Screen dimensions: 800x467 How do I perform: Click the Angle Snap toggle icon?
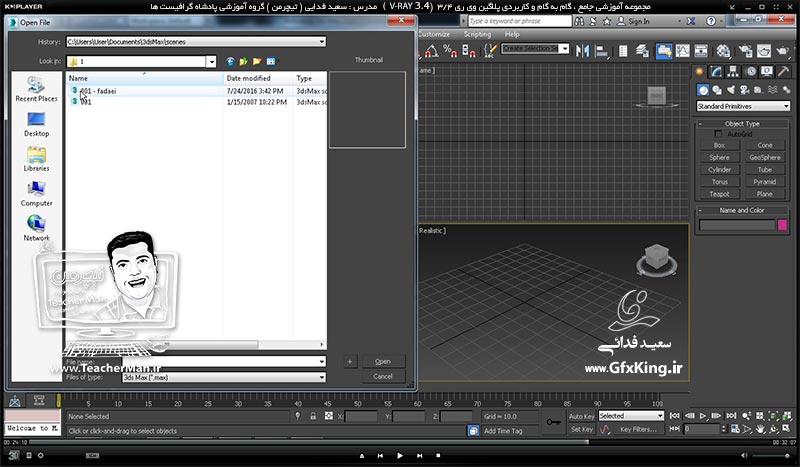tap(431, 51)
